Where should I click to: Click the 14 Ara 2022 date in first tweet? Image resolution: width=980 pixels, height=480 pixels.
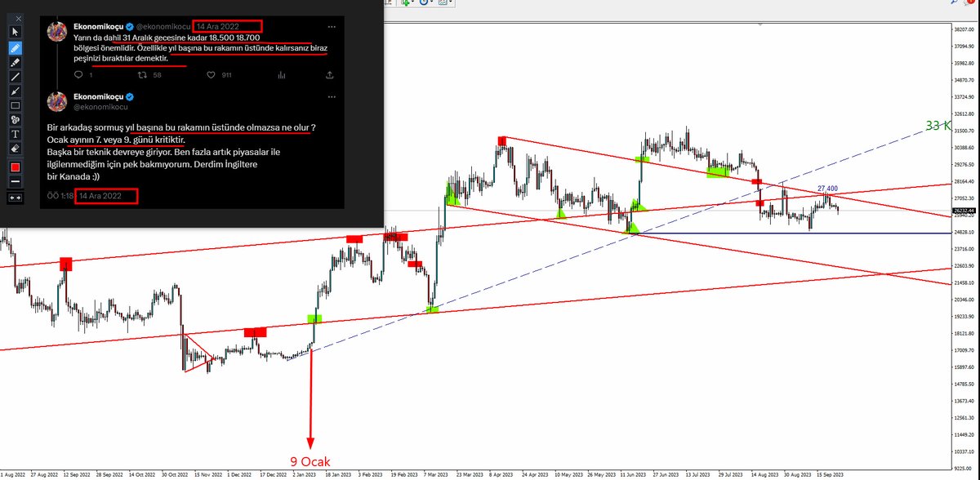pos(217,26)
